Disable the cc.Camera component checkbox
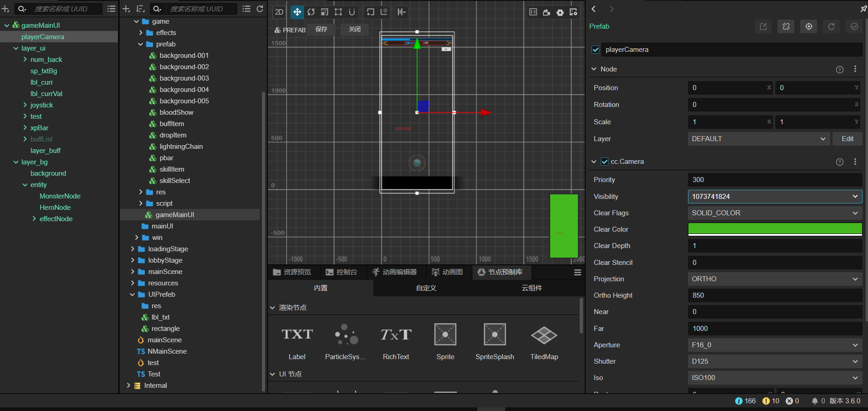 pyautogui.click(x=605, y=162)
